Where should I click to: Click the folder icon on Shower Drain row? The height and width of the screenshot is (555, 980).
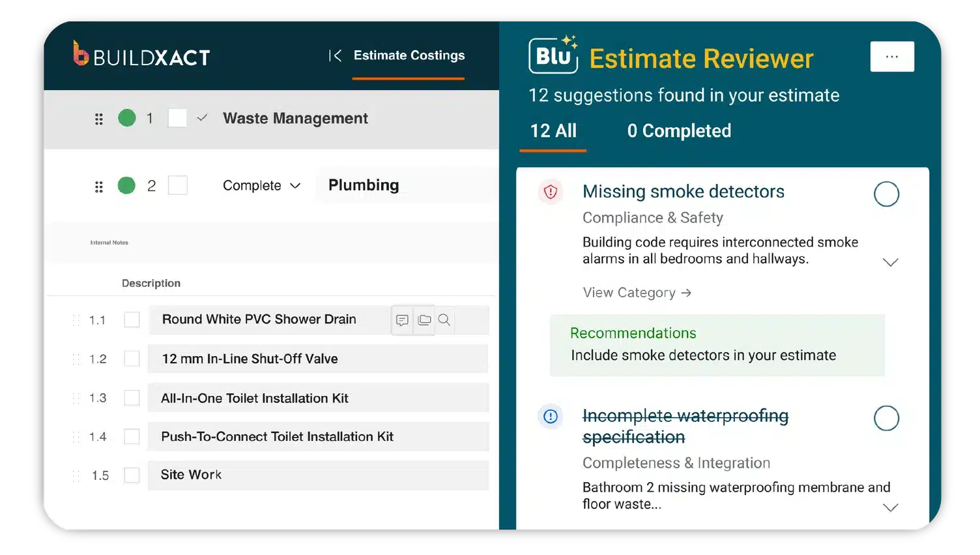(424, 320)
